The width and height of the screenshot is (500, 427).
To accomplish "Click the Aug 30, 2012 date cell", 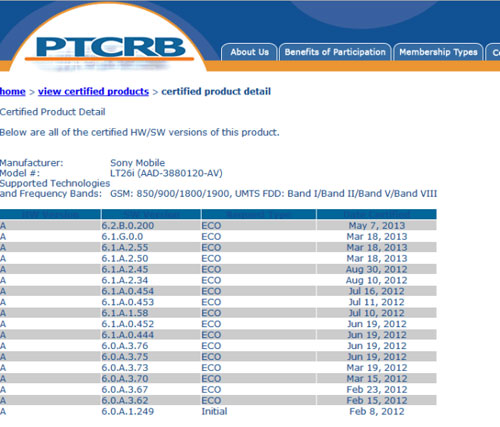I will pos(377,269).
